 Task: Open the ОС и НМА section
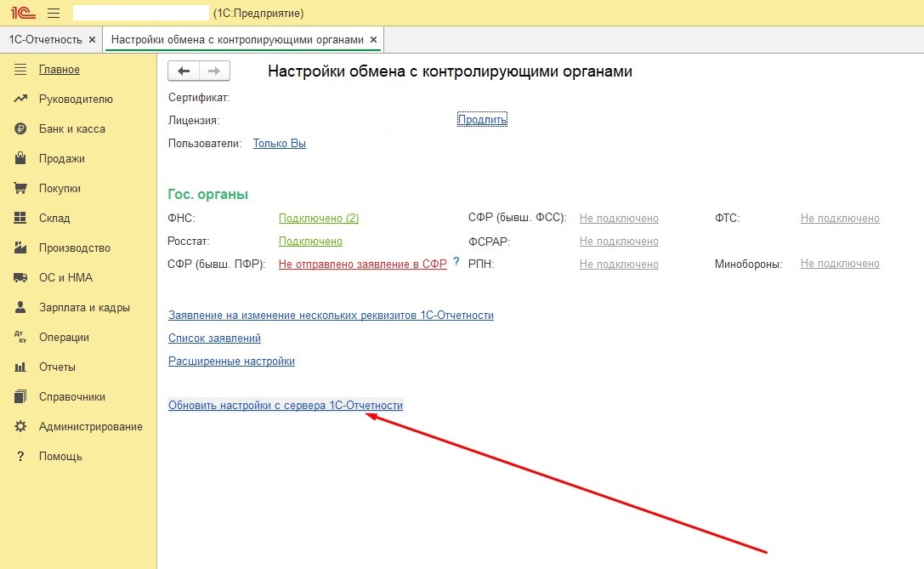65,277
